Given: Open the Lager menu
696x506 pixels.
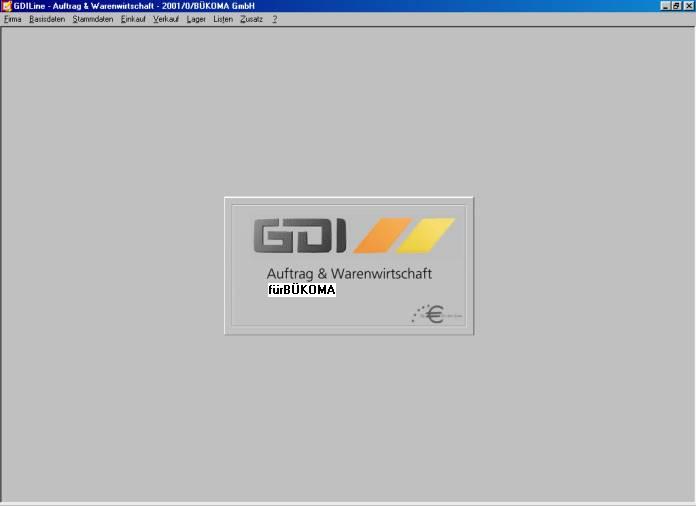Looking at the screenshot, I should pos(196,20).
